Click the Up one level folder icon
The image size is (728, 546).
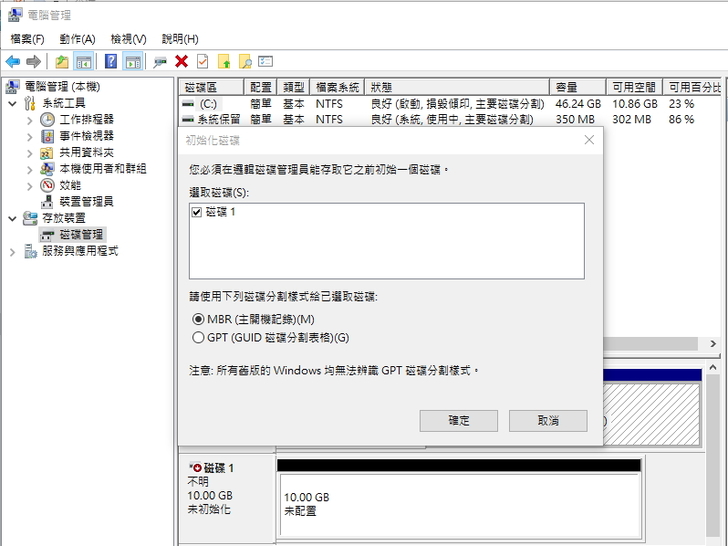coord(62,61)
